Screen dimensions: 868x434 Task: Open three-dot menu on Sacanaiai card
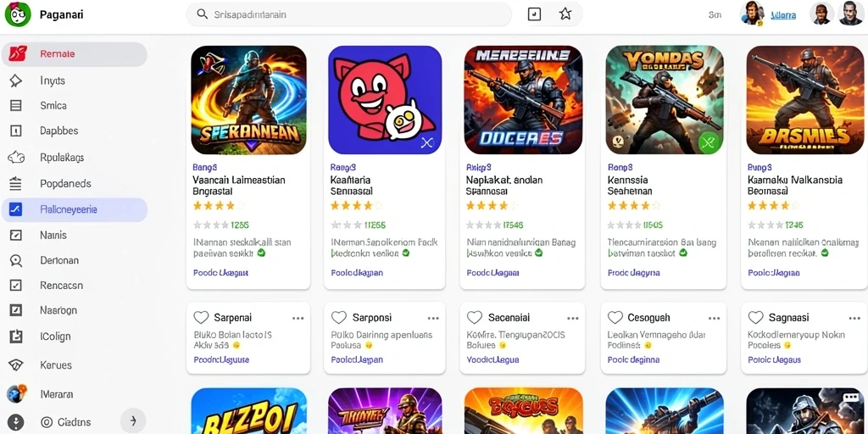click(572, 319)
